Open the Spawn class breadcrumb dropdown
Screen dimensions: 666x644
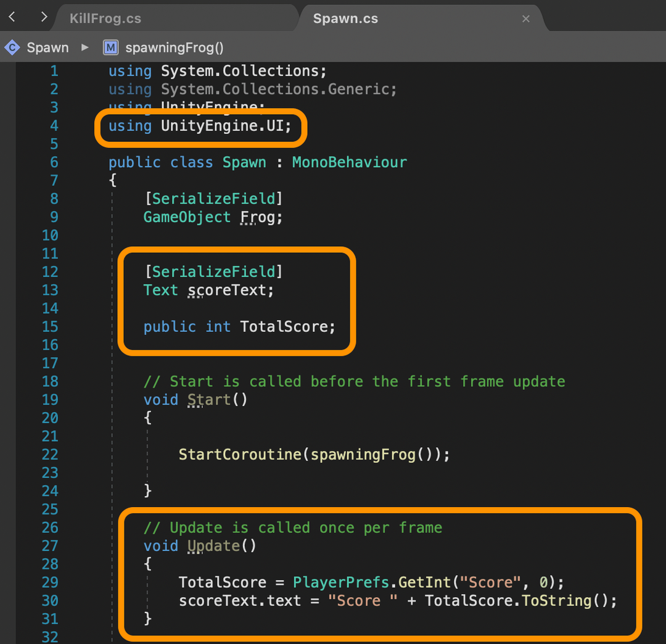click(x=47, y=47)
